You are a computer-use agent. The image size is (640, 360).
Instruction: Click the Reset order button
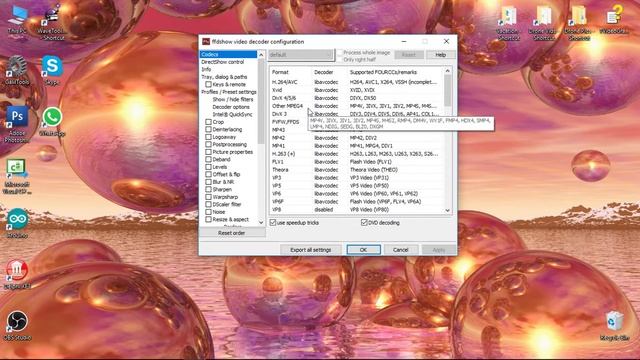(x=231, y=233)
